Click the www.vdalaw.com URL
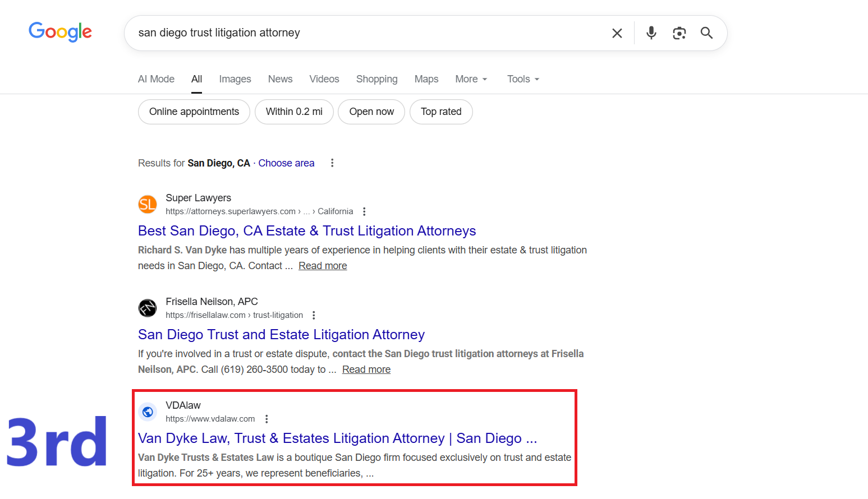 (x=210, y=419)
